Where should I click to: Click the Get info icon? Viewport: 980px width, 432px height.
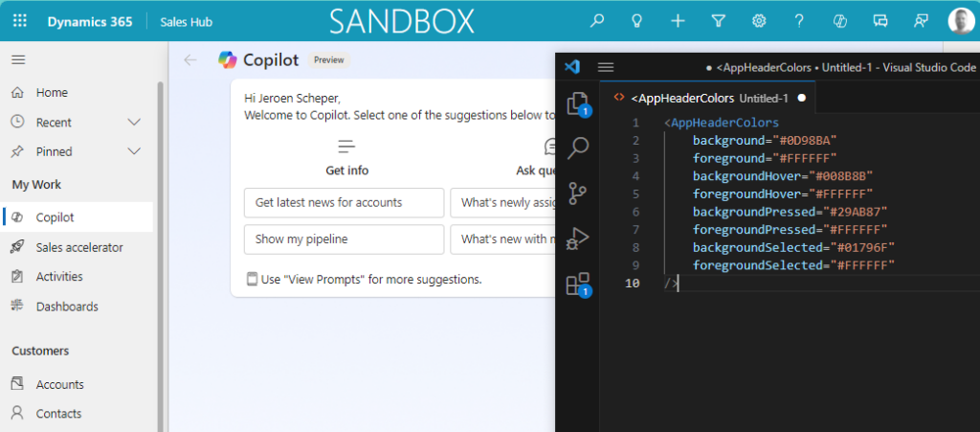point(346,147)
